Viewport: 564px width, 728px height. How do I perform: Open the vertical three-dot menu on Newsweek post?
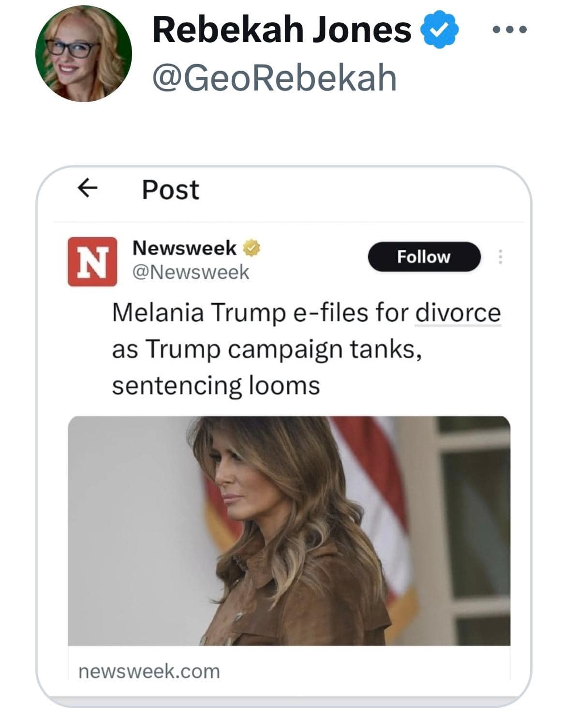click(500, 257)
